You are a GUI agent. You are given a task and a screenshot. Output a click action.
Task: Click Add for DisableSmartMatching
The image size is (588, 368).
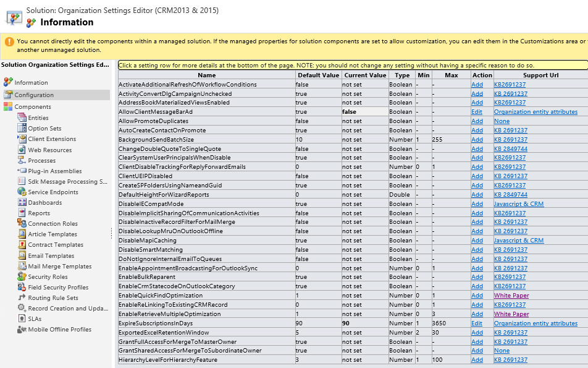coord(477,249)
